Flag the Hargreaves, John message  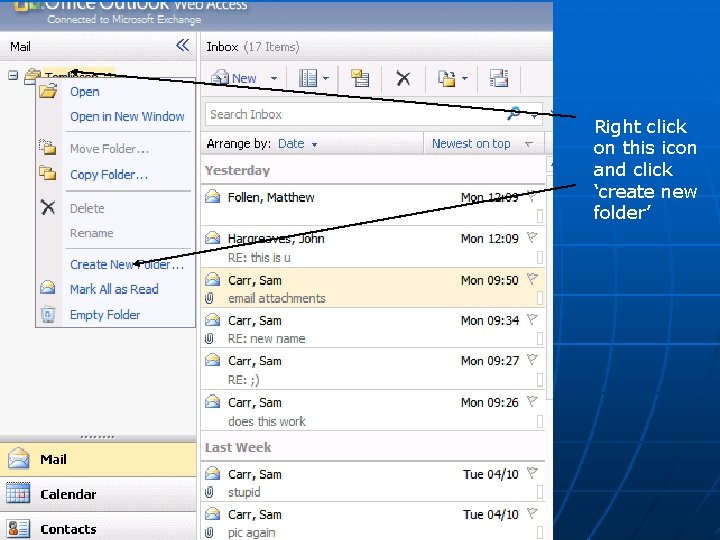click(x=532, y=237)
